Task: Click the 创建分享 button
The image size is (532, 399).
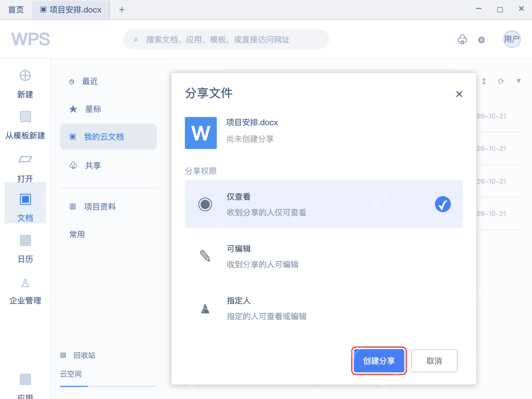Action: pyautogui.click(x=379, y=361)
